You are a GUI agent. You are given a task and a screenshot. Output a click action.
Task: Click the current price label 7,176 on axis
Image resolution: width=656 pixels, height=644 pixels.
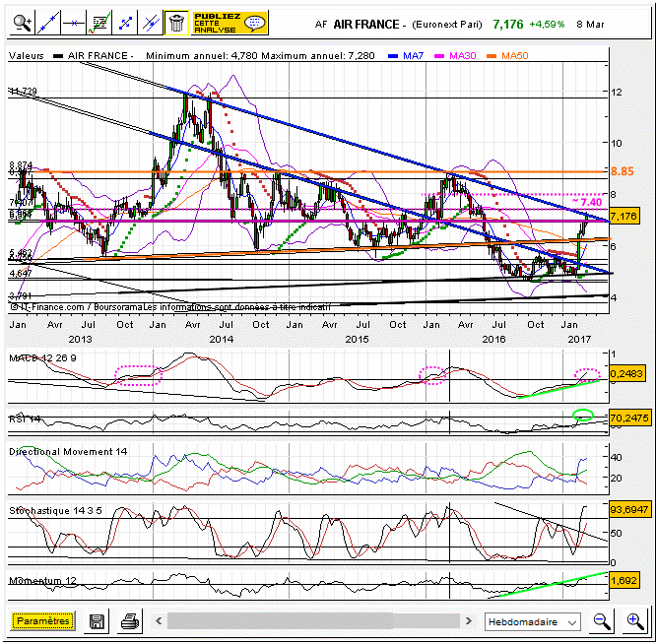(x=623, y=216)
